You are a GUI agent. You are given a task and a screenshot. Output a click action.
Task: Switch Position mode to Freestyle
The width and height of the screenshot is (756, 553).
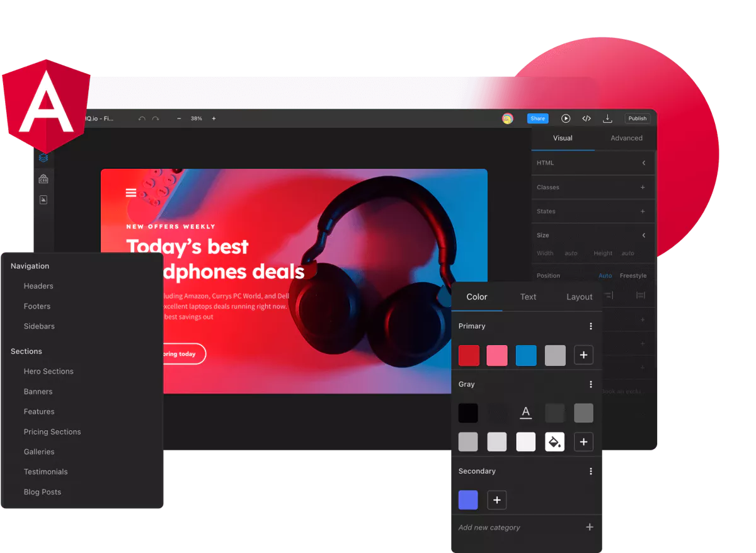pyautogui.click(x=633, y=275)
